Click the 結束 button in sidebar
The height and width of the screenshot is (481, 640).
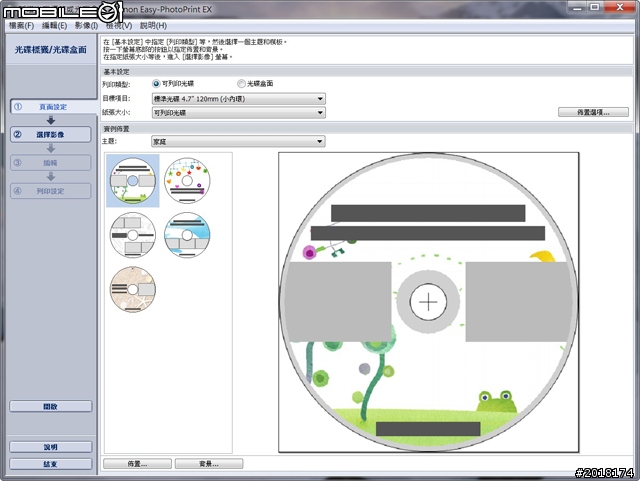[51, 464]
